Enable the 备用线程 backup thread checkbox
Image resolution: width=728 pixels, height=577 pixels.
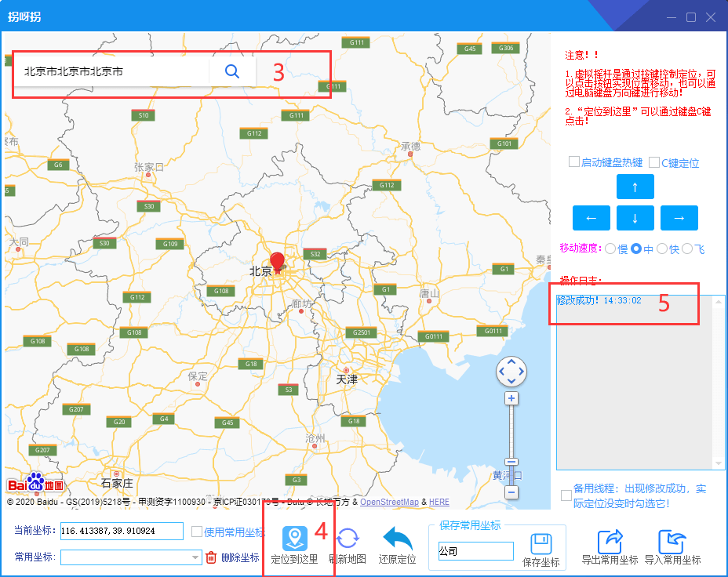click(566, 495)
